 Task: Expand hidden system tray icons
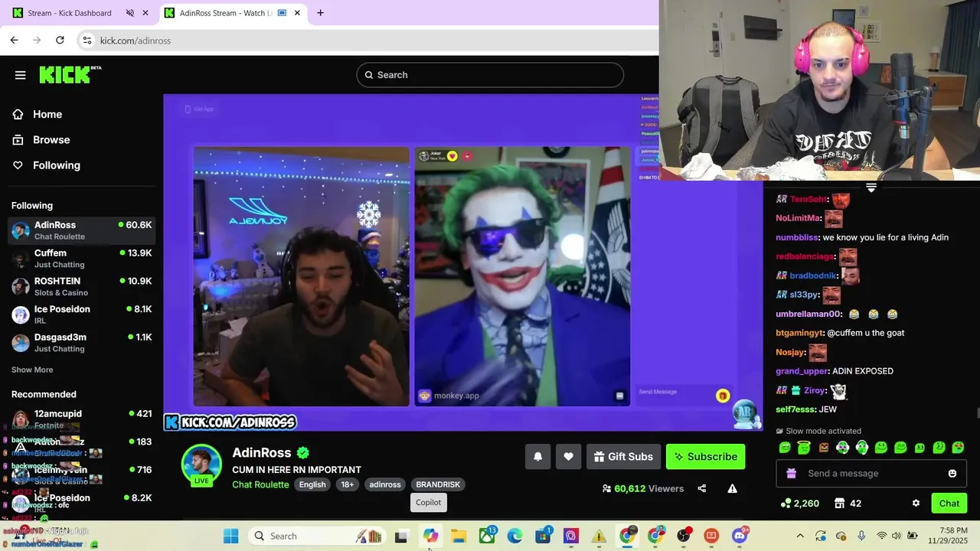pos(800,536)
